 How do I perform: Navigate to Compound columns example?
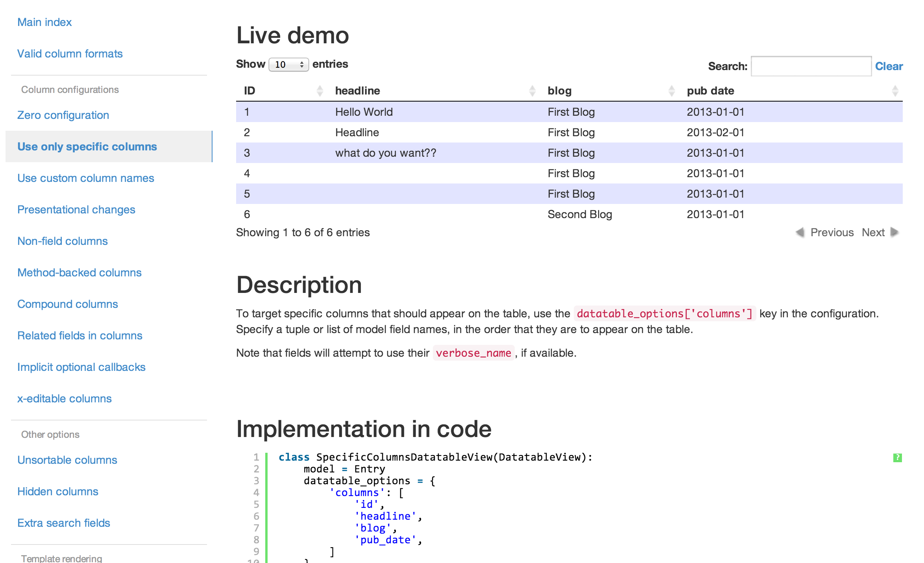(x=67, y=304)
